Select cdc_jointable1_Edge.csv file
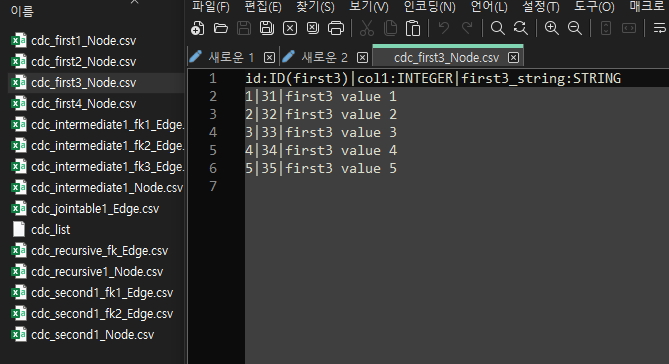This screenshot has height=364, width=669. [95, 209]
